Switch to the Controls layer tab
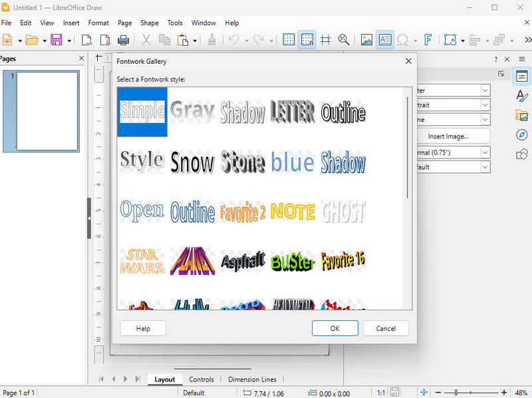 point(201,379)
